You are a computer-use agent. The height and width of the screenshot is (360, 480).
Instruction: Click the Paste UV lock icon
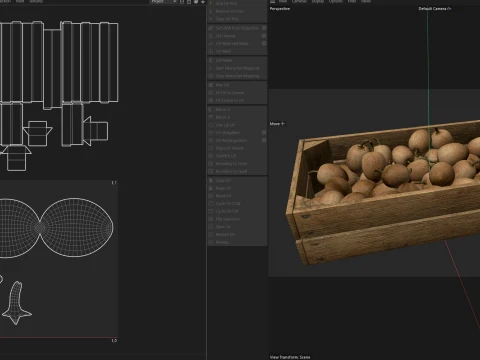click(x=211, y=188)
